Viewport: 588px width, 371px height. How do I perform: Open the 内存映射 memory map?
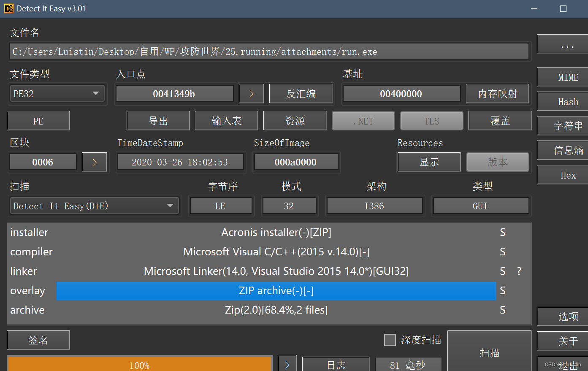[497, 93]
